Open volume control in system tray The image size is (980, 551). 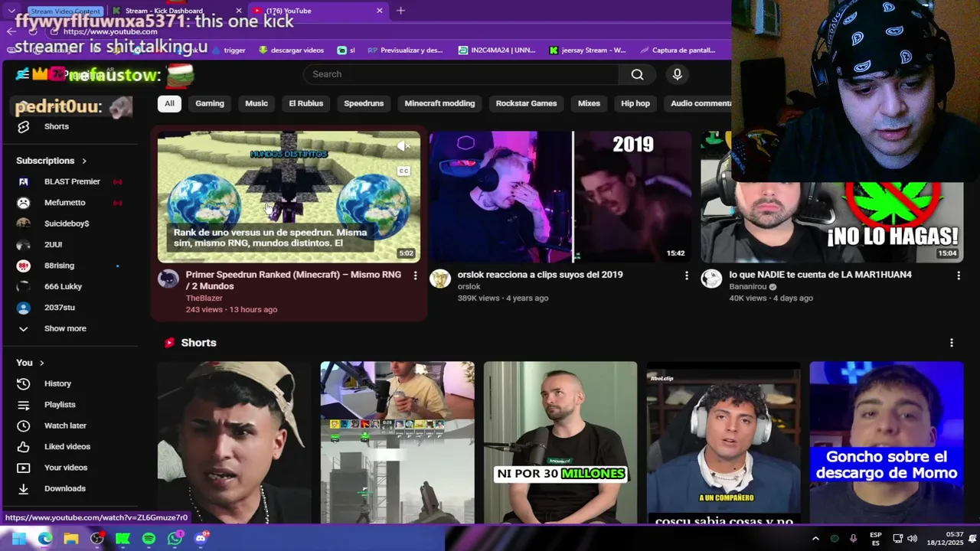point(912,539)
